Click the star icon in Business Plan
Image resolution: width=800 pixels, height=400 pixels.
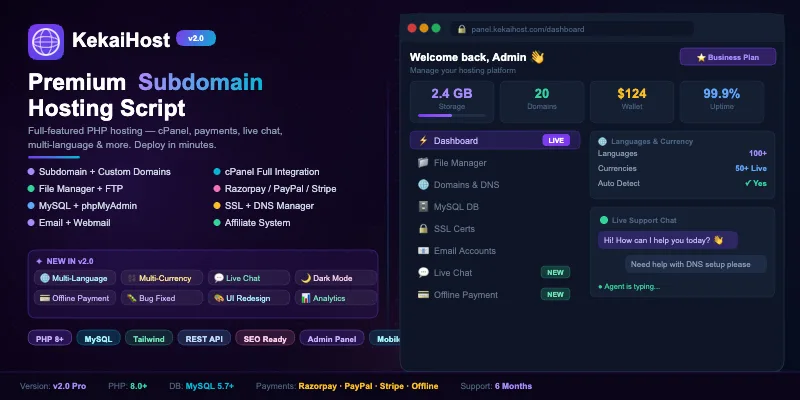(x=702, y=58)
